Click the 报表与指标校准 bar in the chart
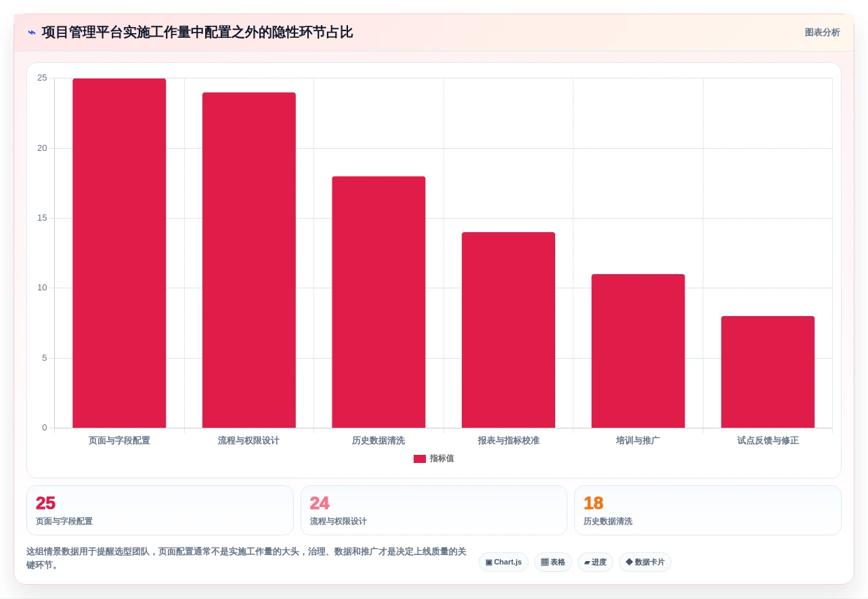Image resolution: width=868 pixels, height=599 pixels. 508,330
